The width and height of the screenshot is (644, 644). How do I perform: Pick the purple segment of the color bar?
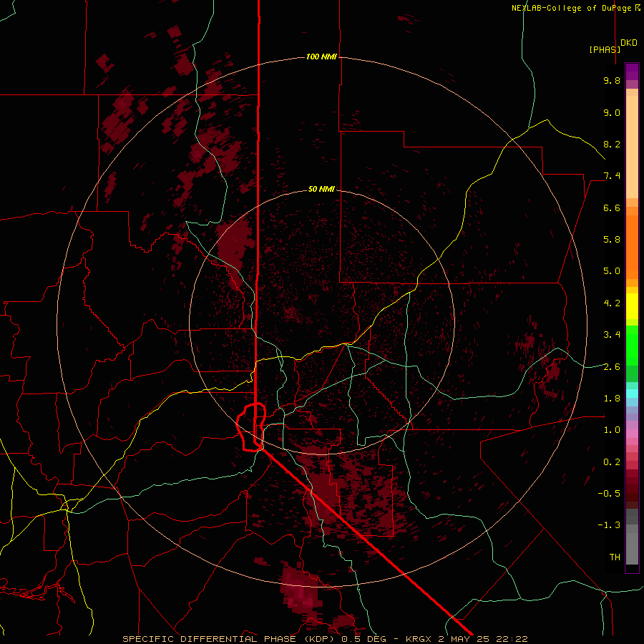[x=632, y=72]
